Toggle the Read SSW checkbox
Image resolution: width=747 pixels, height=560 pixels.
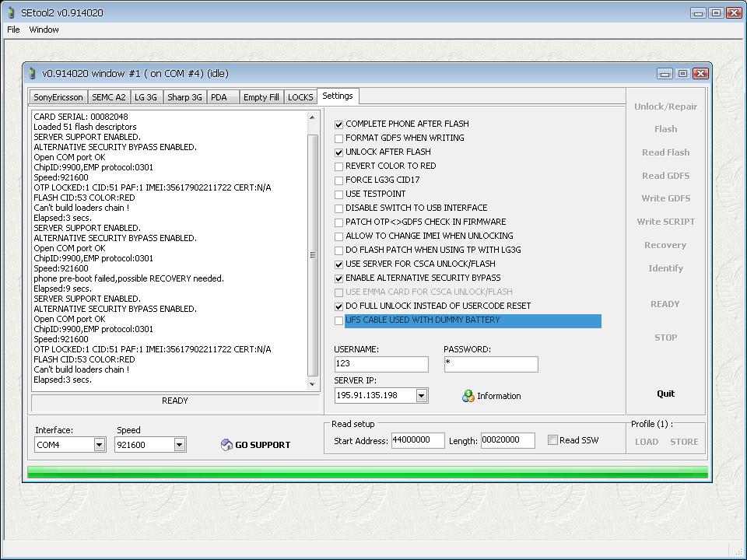click(552, 440)
